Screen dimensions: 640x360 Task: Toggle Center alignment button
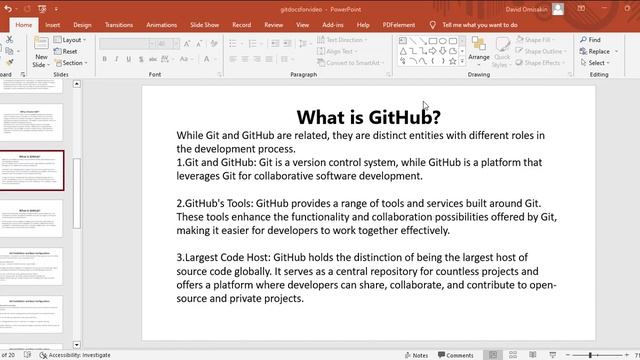[245, 59]
